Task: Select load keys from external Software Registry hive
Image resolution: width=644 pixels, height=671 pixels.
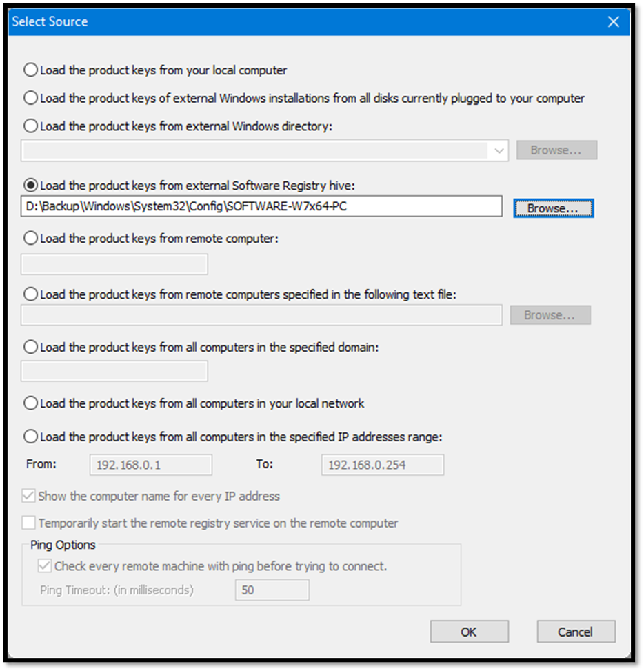Action: click(30, 185)
